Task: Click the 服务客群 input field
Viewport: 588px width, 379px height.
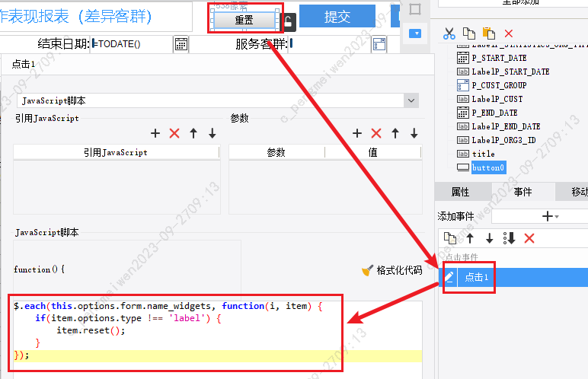Action: [330, 44]
